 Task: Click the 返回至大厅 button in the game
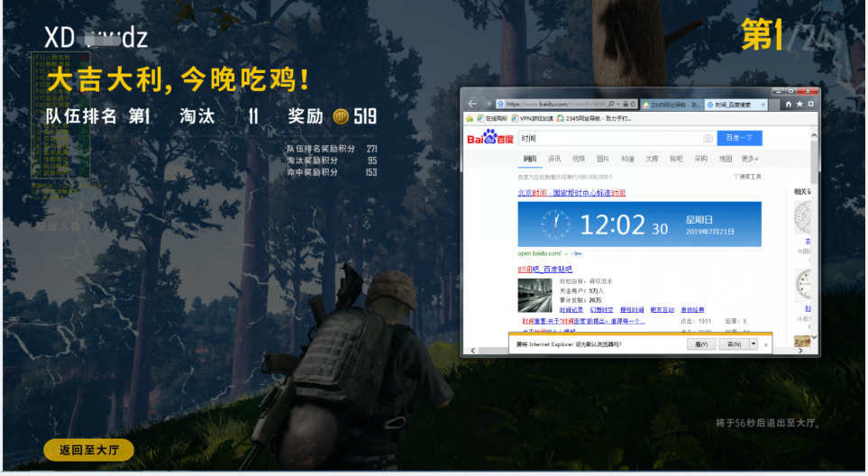click(88, 450)
